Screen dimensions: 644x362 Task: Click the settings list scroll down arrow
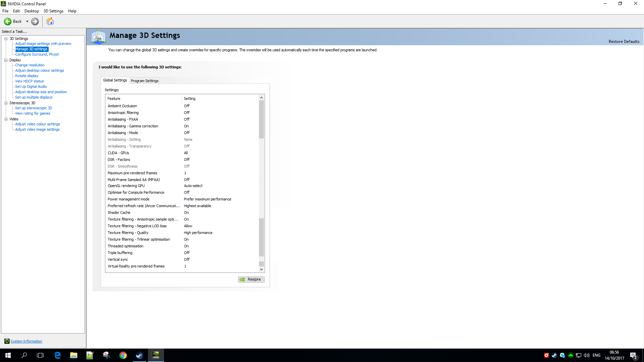pos(261,269)
